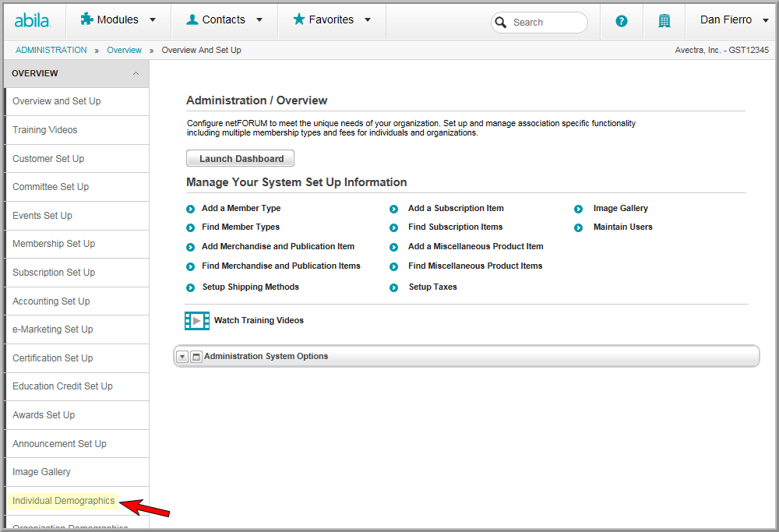
Task: Click the Image Gallery link in main panel
Action: [x=621, y=208]
